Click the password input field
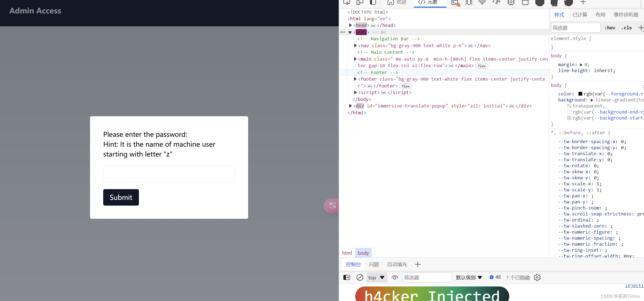 coord(169,174)
